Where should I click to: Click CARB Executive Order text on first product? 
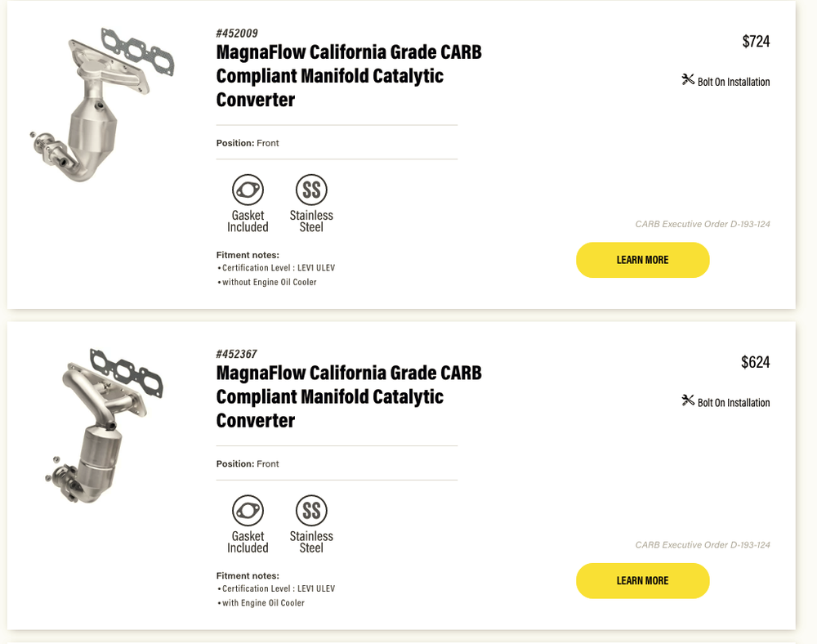pos(703,224)
